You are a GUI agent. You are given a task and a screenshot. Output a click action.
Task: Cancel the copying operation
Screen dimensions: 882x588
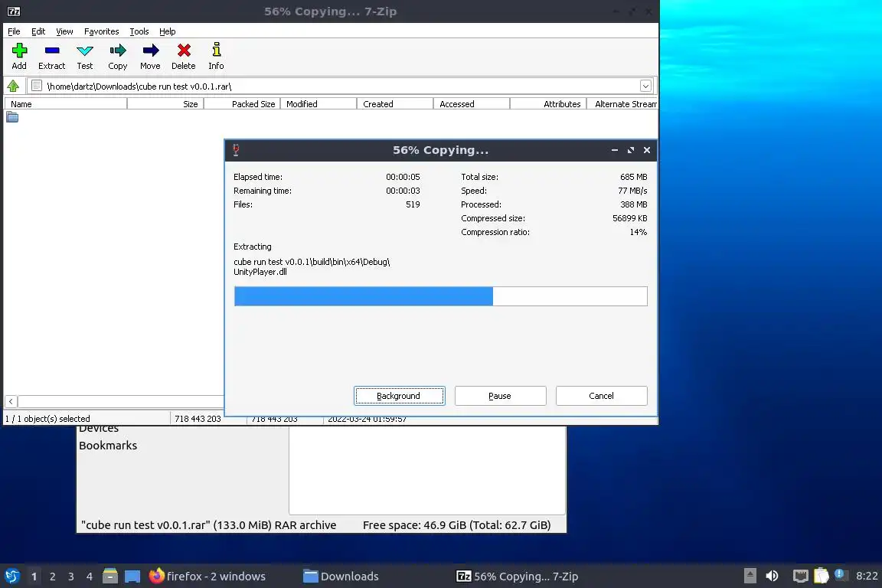[601, 396]
